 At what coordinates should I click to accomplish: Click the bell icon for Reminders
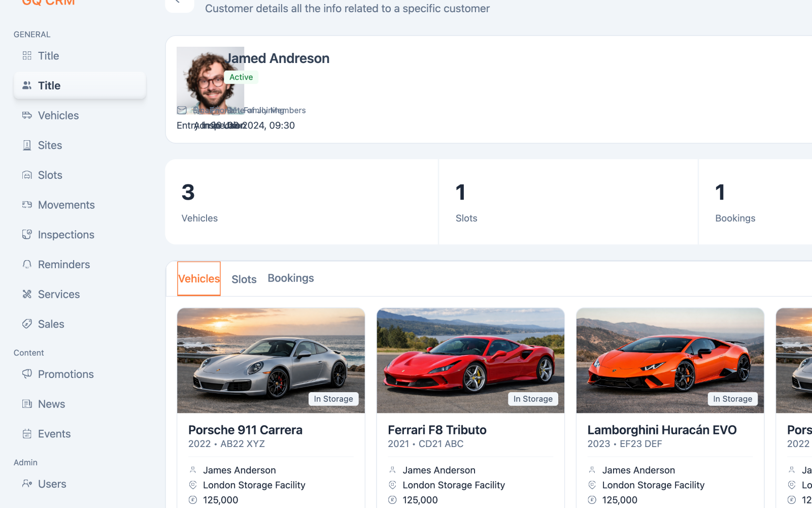click(x=27, y=265)
